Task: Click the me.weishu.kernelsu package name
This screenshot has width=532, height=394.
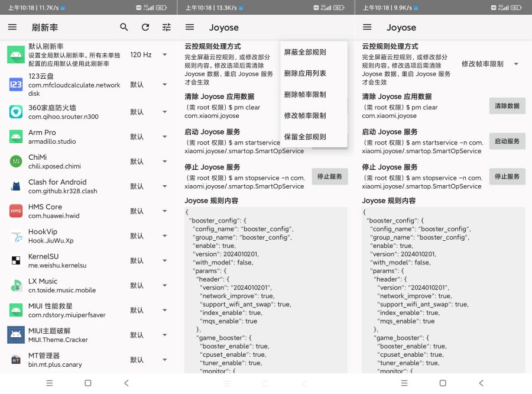Action: 57,265
